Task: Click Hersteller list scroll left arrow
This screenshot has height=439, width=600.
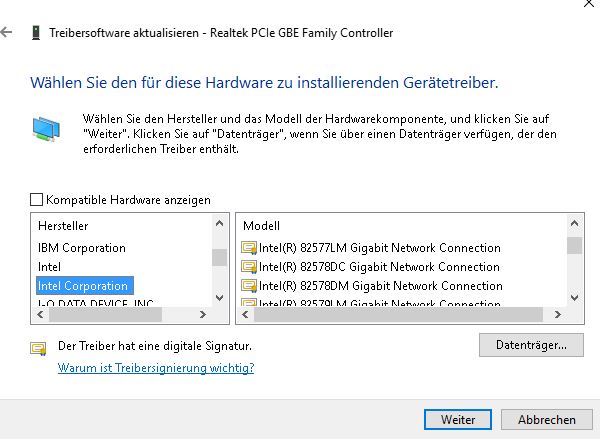Action: click(41, 315)
